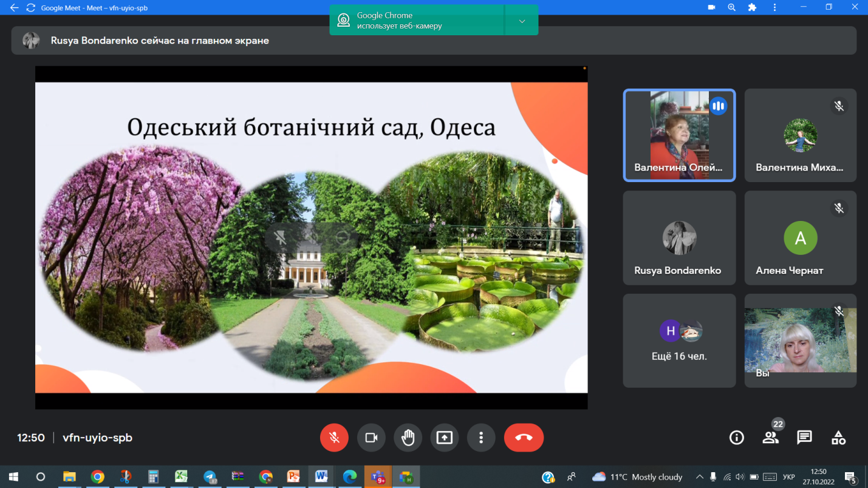Select the Валентина Олей video tile
The height and width of the screenshot is (488, 868).
tap(679, 135)
